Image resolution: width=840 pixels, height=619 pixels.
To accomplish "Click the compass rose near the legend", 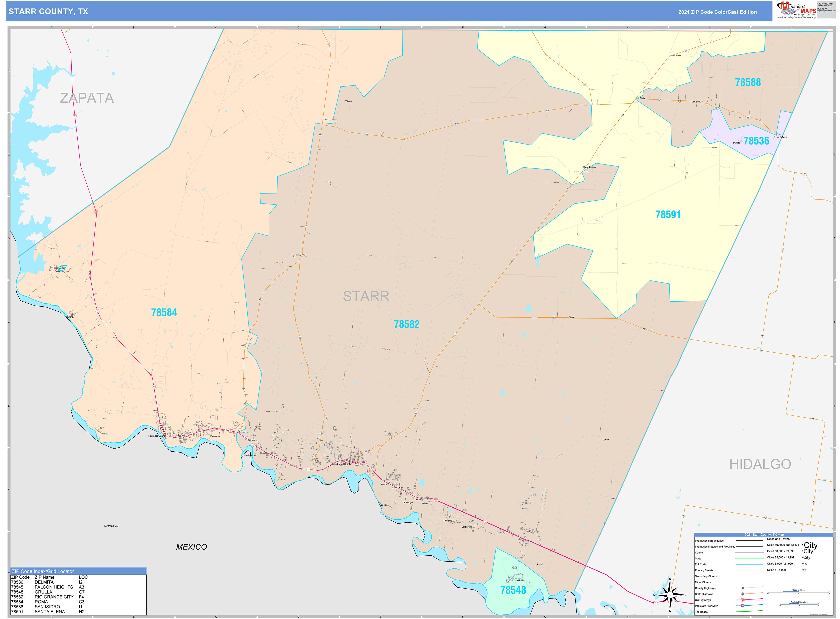I will (x=670, y=595).
